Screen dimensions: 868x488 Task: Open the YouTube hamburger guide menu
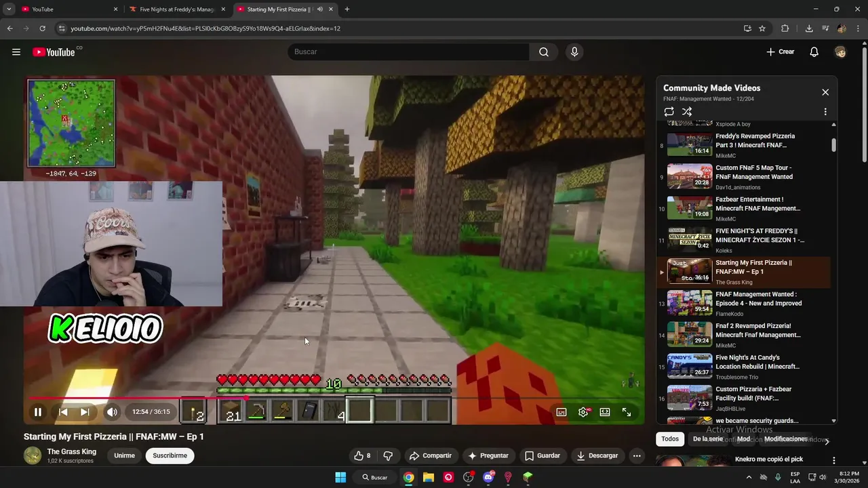pos(16,52)
